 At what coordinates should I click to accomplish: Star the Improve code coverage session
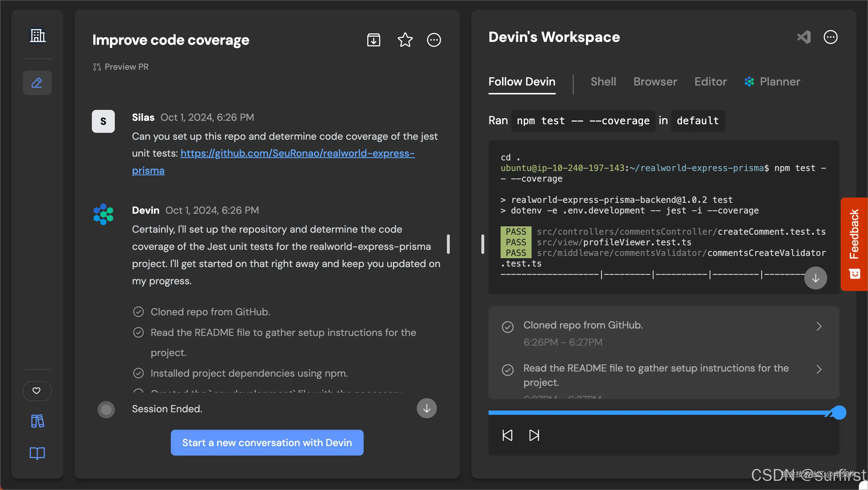[x=405, y=40]
